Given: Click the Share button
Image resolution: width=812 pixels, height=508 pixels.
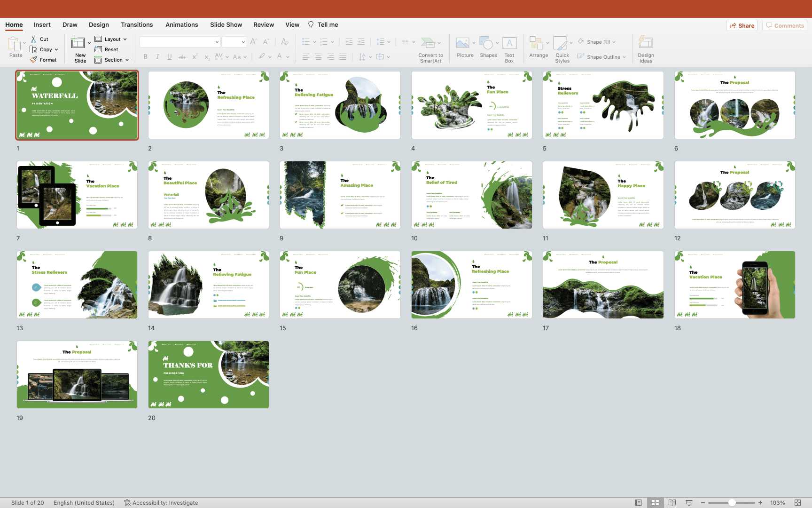Looking at the screenshot, I should [x=742, y=26].
